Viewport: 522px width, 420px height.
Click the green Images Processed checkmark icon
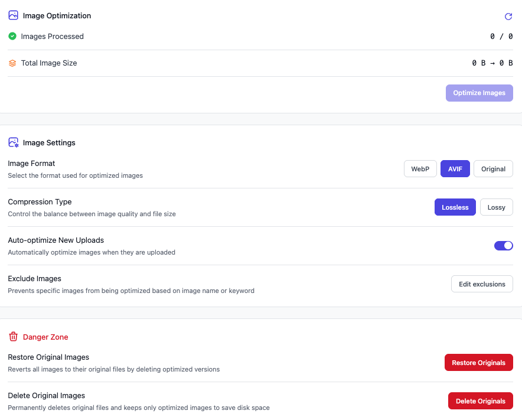12,36
